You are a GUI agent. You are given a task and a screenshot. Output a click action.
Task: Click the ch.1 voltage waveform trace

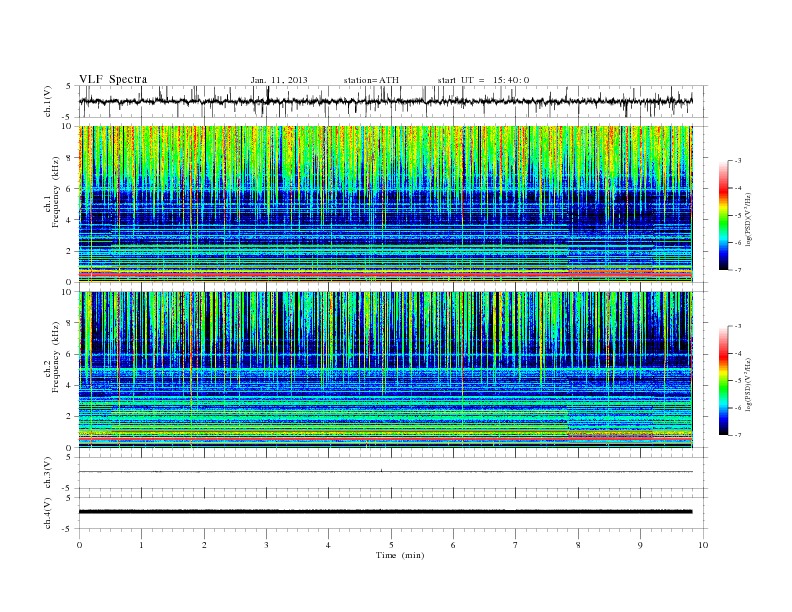[385, 101]
